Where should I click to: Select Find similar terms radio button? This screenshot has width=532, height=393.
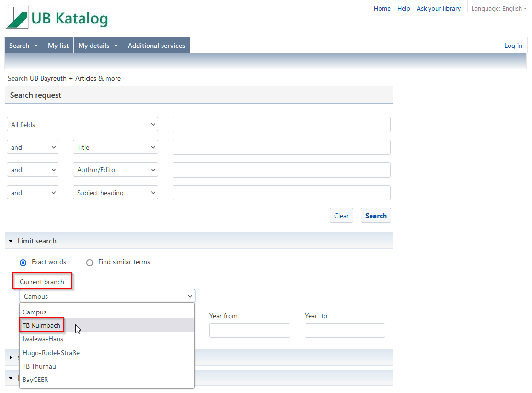coord(90,262)
